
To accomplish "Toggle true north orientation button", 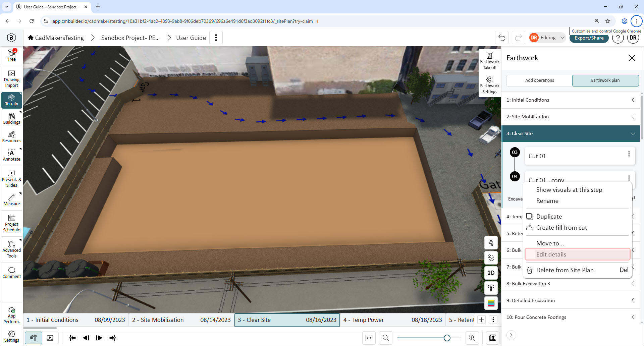I will 491,243.
